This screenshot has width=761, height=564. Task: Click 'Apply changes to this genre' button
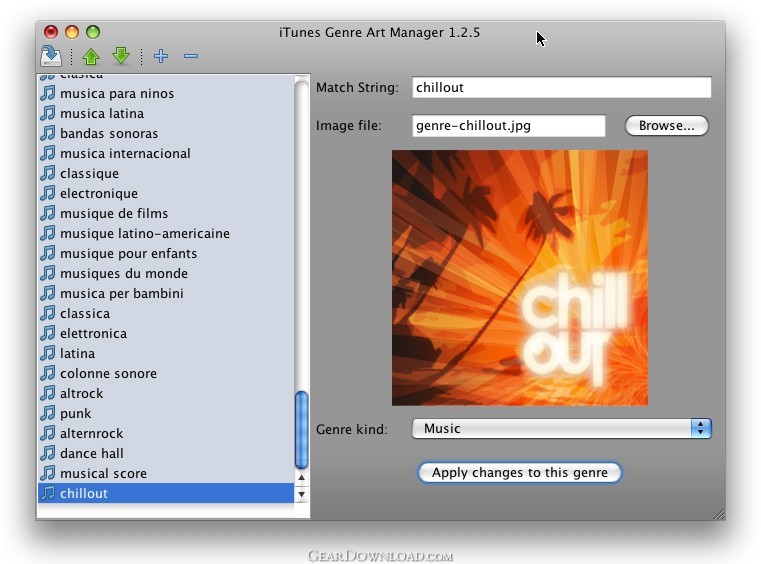click(x=519, y=472)
